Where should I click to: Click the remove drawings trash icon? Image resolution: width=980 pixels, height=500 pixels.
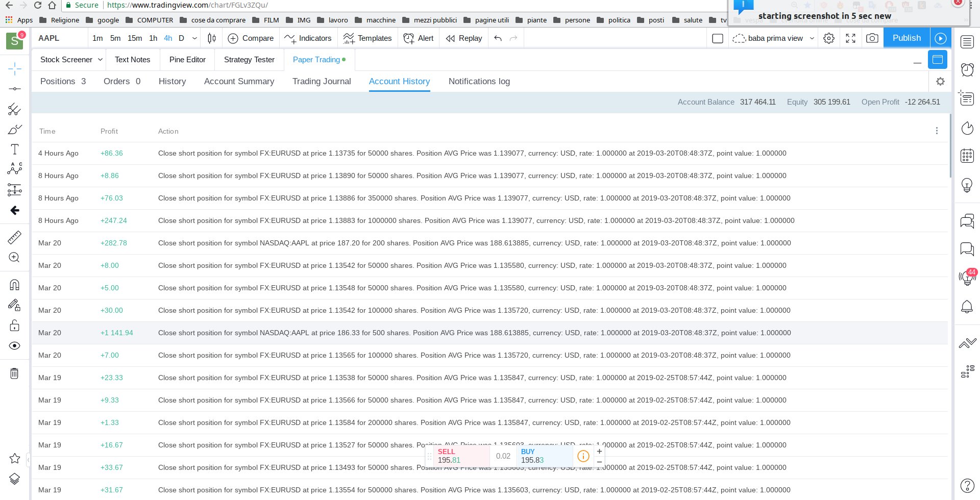coord(14,373)
